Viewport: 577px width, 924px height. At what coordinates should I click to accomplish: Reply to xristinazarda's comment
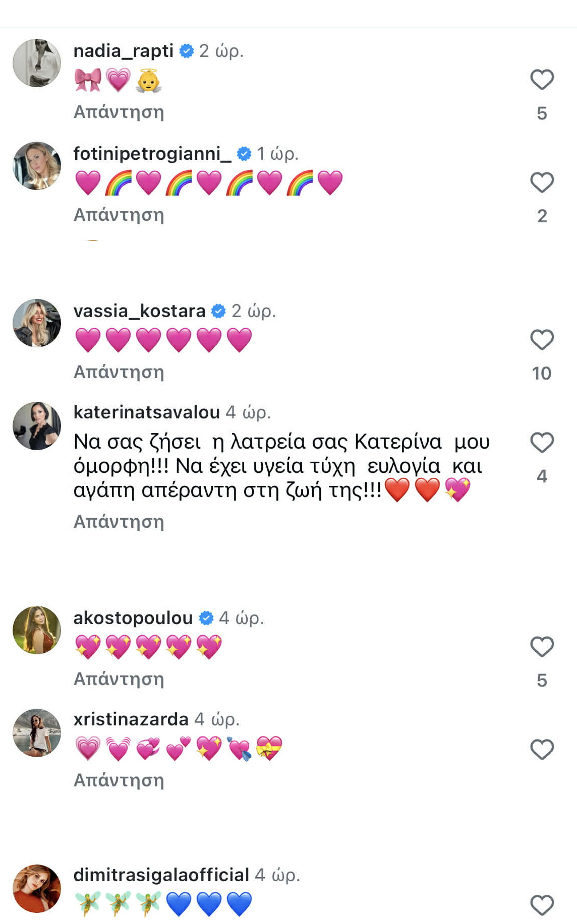(x=119, y=780)
